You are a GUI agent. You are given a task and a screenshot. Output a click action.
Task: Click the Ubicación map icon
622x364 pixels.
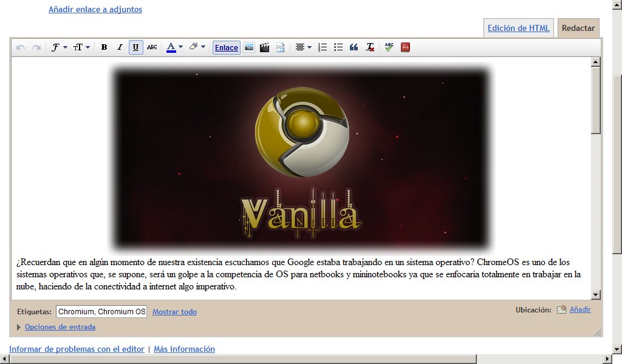coord(561,310)
